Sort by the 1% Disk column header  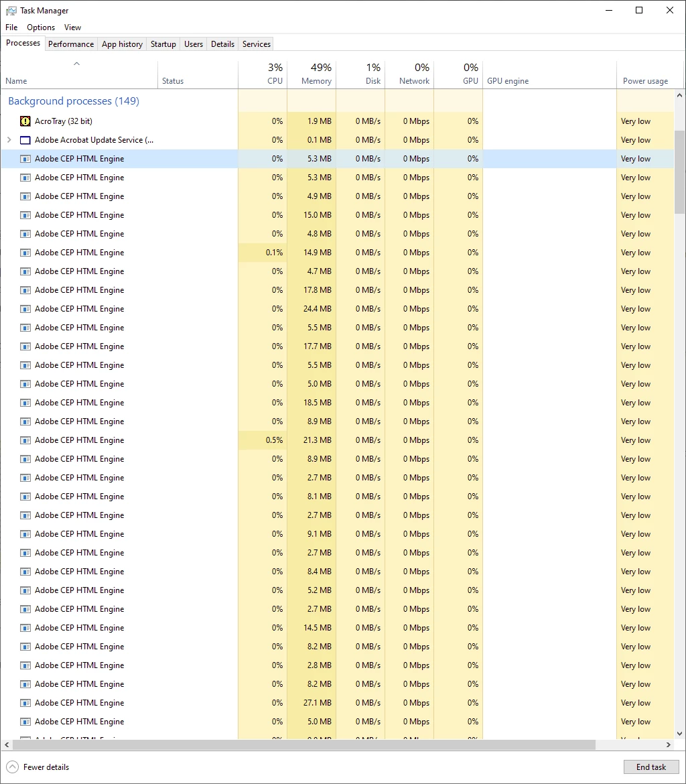click(360, 74)
